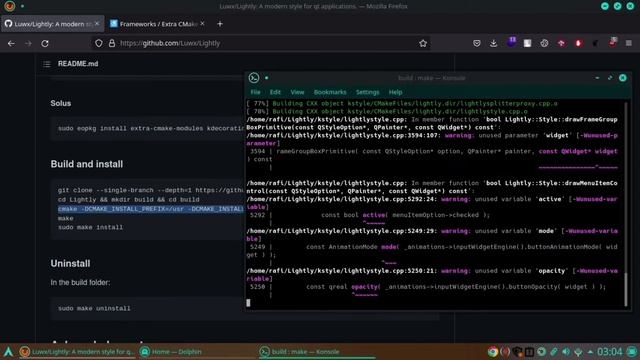
Task: Switch to Frameworks / Extra CMake tab
Action: (x=158, y=24)
